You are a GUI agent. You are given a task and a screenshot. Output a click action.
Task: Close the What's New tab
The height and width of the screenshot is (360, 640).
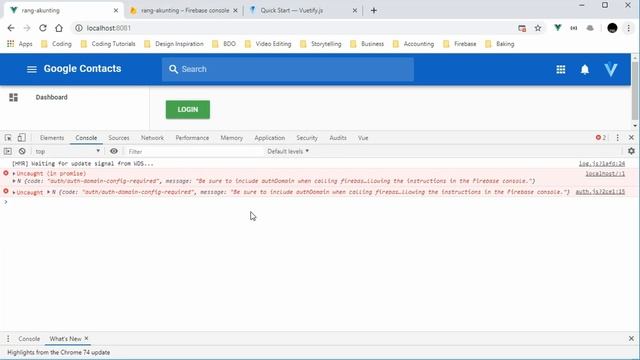pos(86,338)
